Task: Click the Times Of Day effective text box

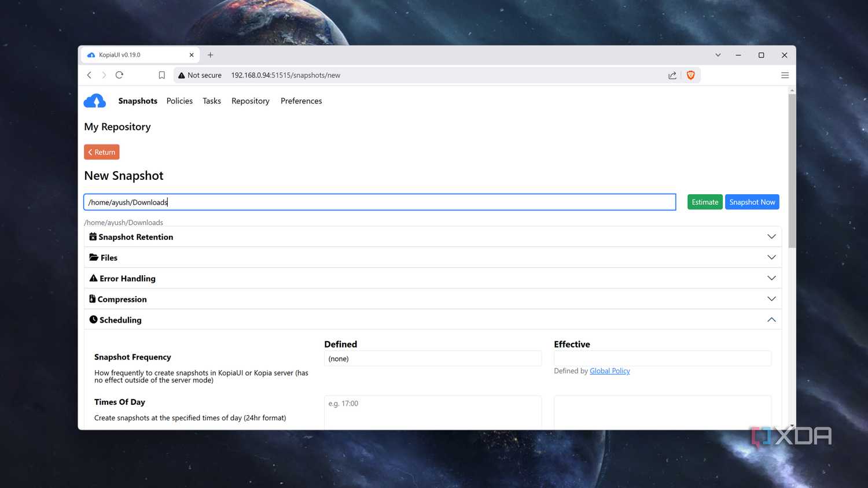Action: pos(663,412)
